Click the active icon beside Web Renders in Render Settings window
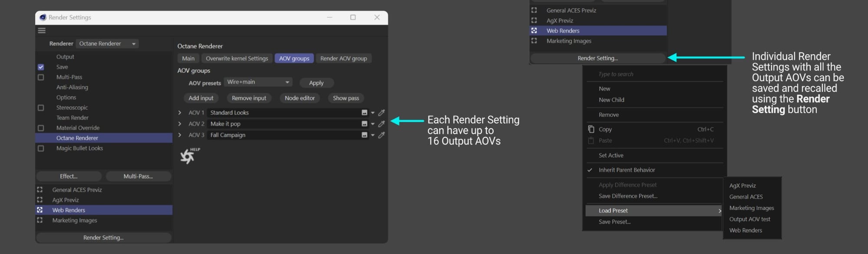 point(40,210)
